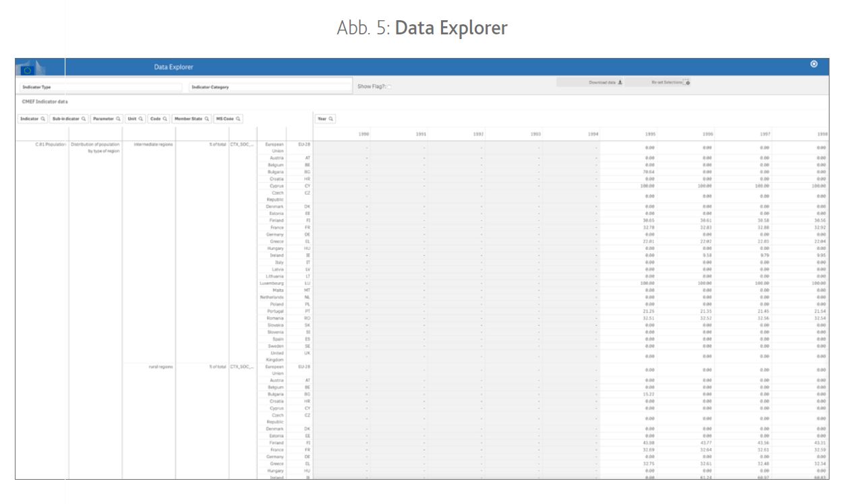Select the rural regions parameter cell

point(161,367)
